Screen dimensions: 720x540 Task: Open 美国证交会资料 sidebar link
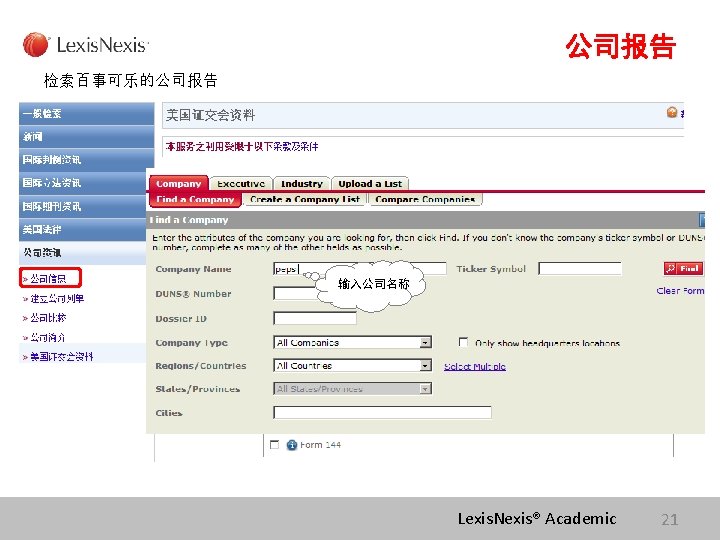pos(62,357)
